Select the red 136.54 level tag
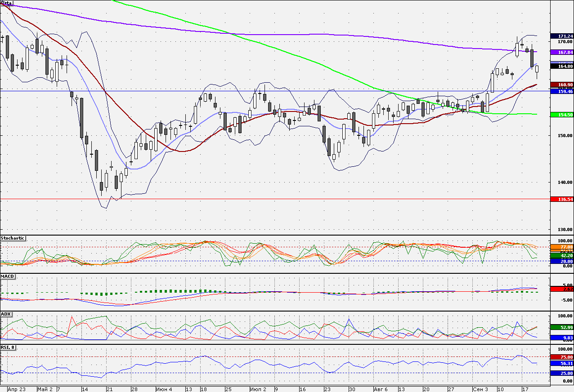This screenshot has width=574, height=392. [x=562, y=199]
